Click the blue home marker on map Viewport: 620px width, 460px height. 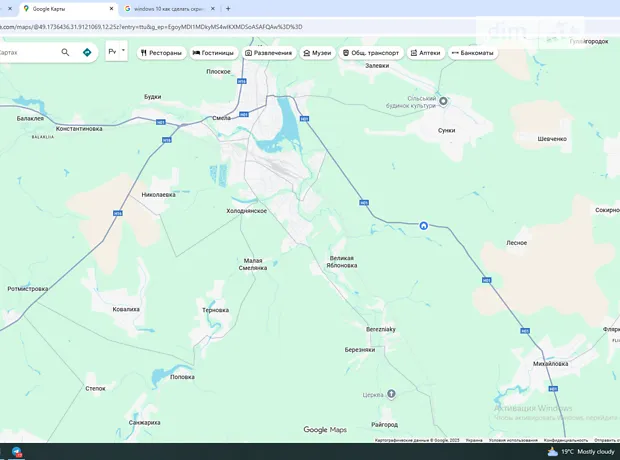pyautogui.click(x=424, y=225)
